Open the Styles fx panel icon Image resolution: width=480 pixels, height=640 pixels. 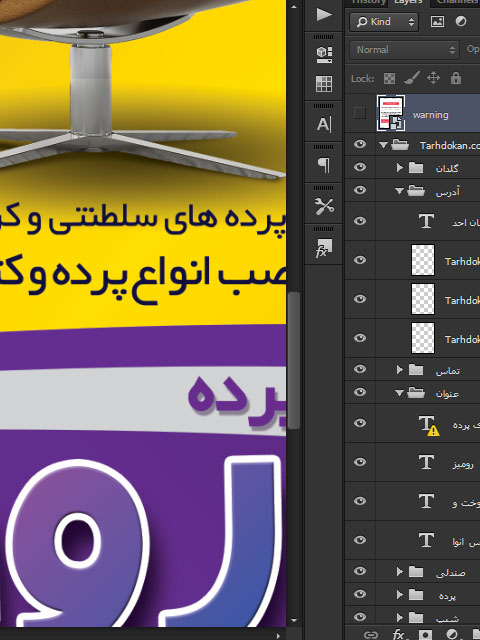[x=324, y=248]
